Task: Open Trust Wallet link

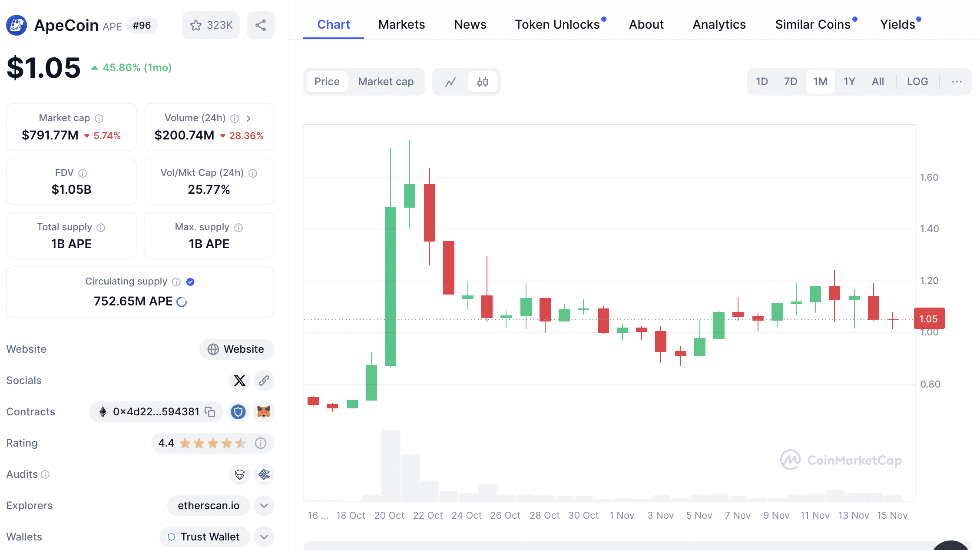Action: [205, 537]
